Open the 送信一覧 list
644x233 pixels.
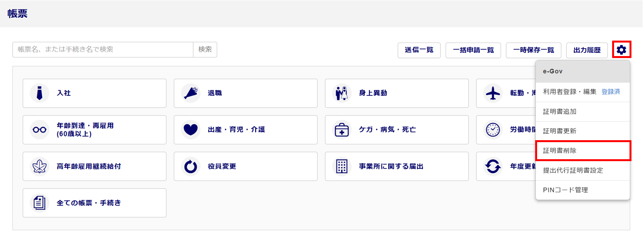pyautogui.click(x=419, y=50)
